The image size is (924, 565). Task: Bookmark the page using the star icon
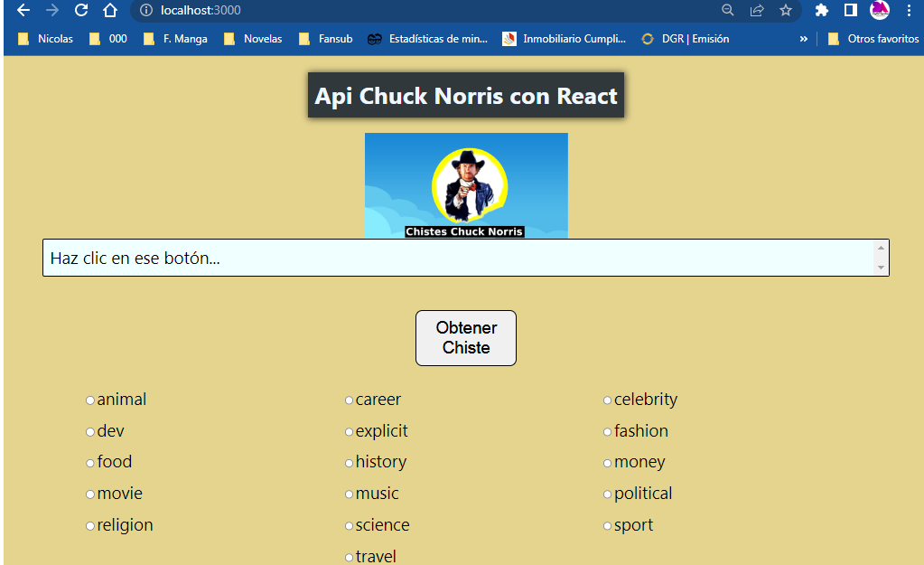click(785, 11)
